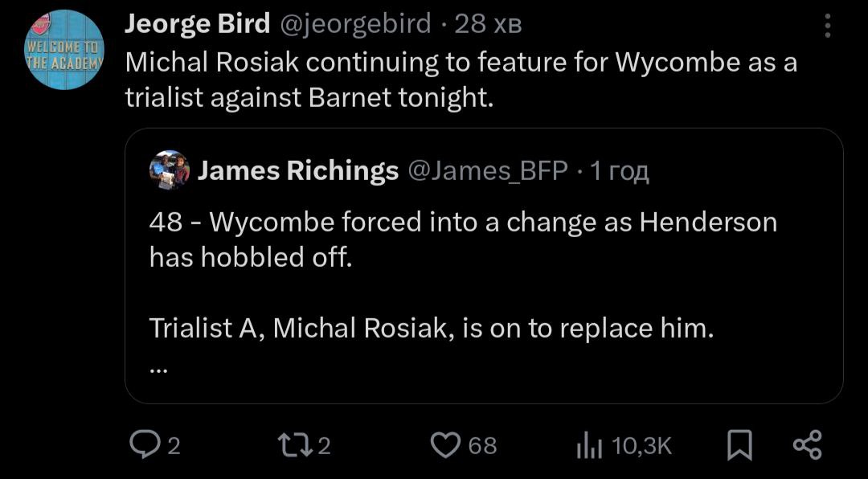Click the 10,3K views count

(641, 445)
